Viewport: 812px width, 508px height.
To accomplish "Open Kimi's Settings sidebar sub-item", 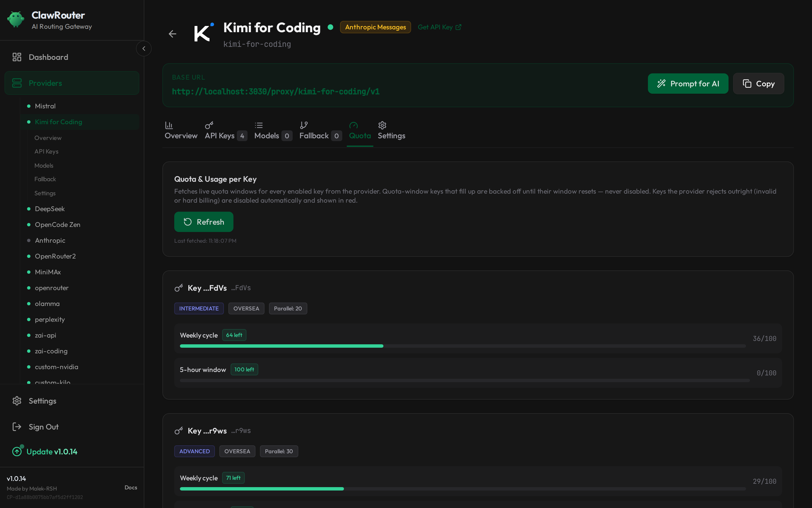I will pyautogui.click(x=45, y=194).
